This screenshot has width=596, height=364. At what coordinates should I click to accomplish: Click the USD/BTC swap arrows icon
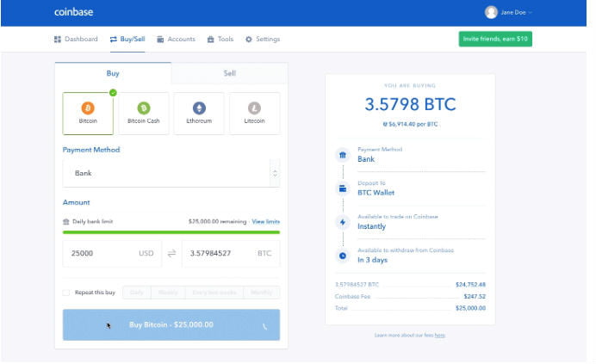tap(171, 253)
